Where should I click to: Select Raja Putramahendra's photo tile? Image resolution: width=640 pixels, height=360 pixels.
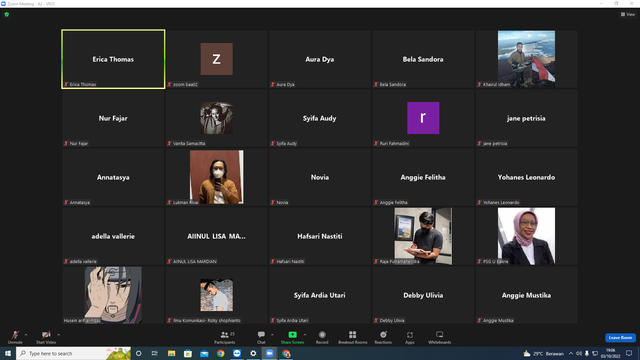pyautogui.click(x=423, y=236)
